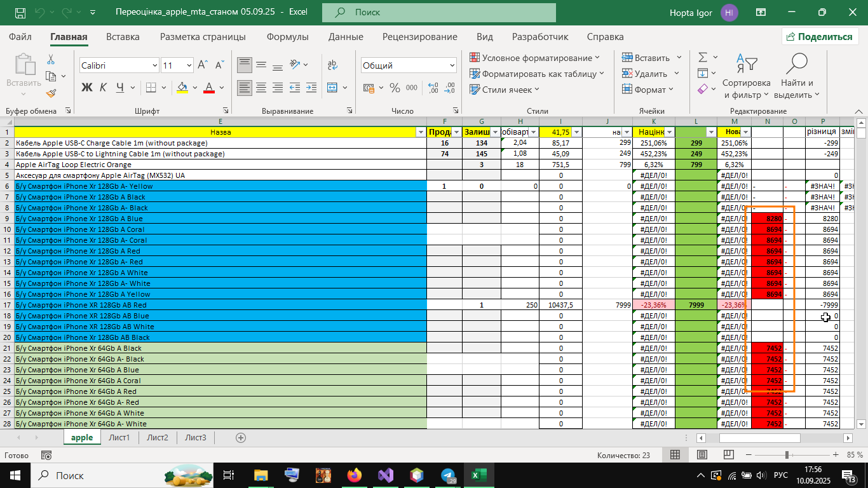The image size is (868, 488).
Task: Toggle bottom vertical alignment
Action: 278,65
